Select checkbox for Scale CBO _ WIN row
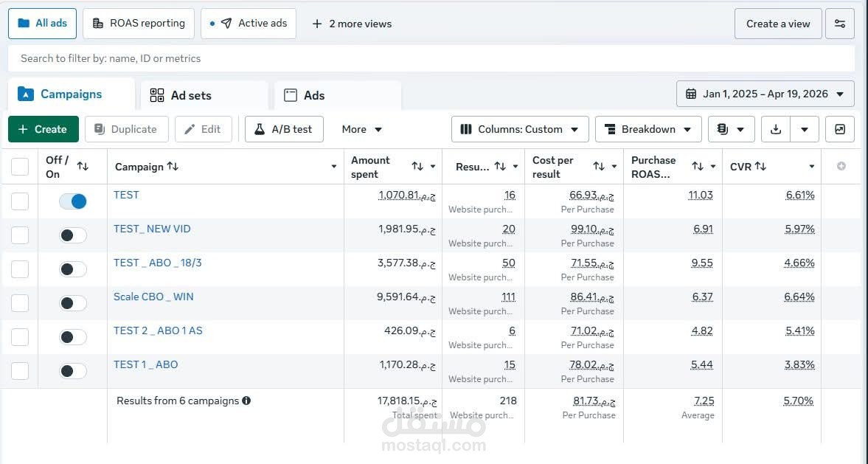This screenshot has width=868, height=464. coord(20,303)
